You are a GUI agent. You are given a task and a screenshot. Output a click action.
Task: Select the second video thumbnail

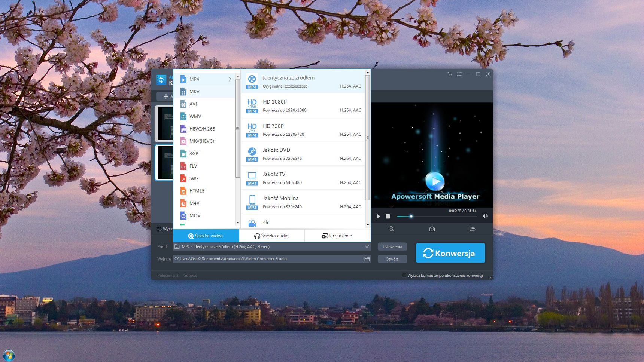point(164,163)
